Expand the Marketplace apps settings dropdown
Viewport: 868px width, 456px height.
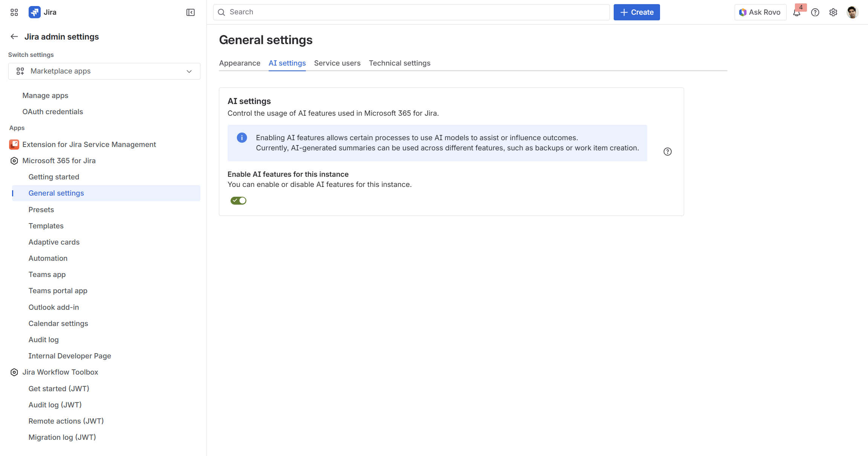pyautogui.click(x=104, y=71)
